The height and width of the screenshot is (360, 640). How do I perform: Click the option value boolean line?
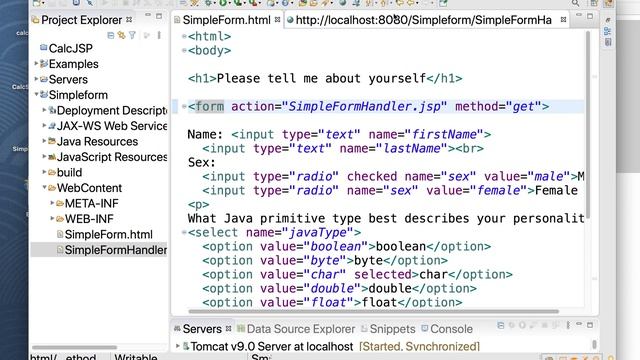click(x=347, y=247)
